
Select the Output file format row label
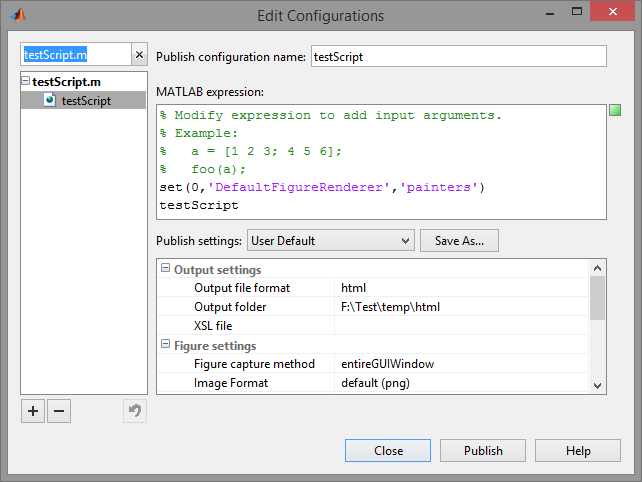[x=242, y=288]
